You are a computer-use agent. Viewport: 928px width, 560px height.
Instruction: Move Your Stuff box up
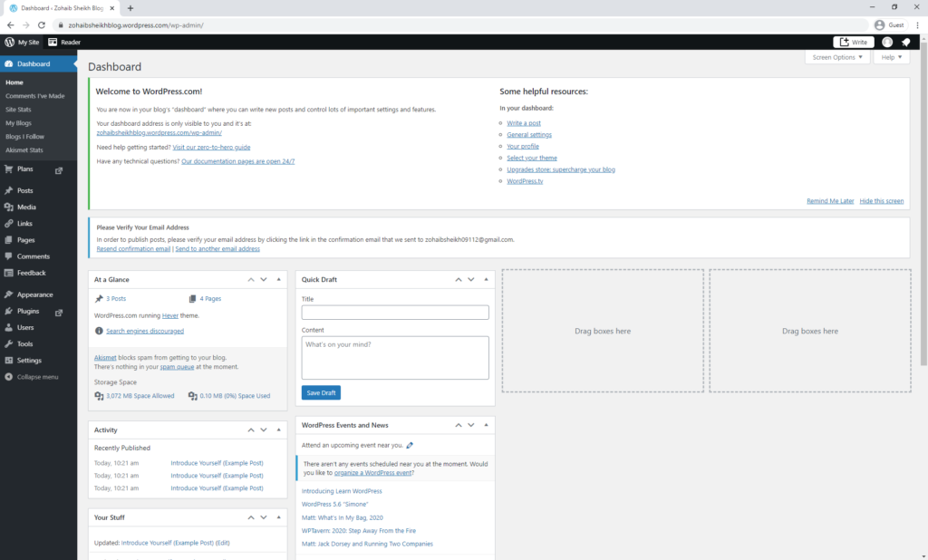(x=251, y=517)
